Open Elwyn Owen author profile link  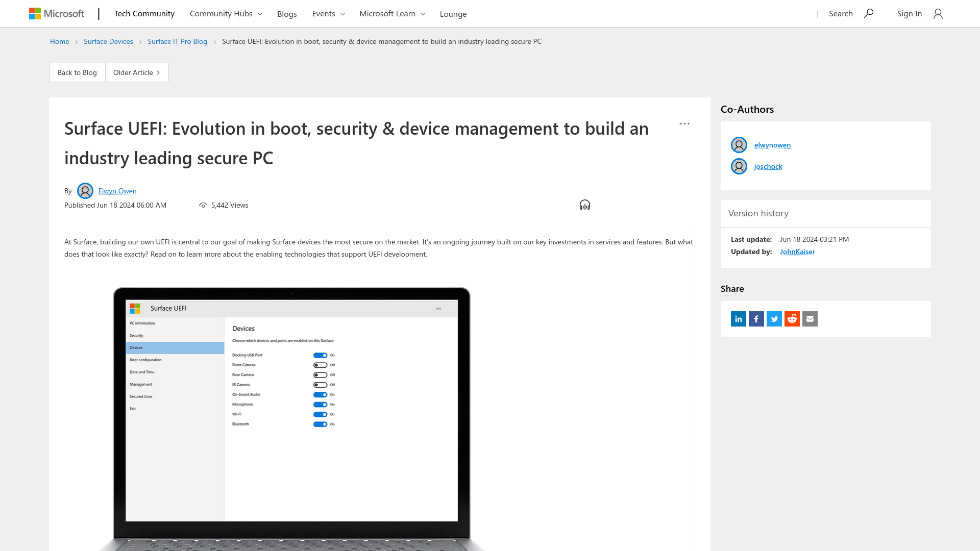[x=117, y=191]
